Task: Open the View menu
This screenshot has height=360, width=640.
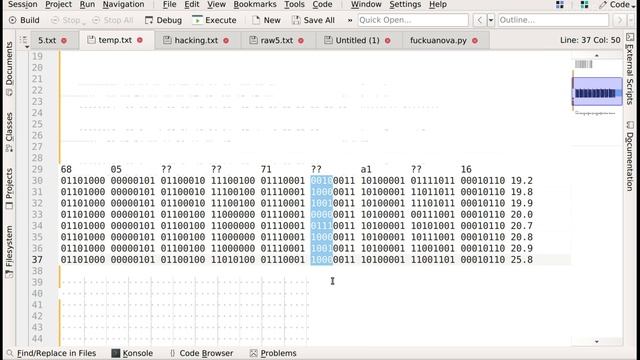Action: click(x=216, y=4)
